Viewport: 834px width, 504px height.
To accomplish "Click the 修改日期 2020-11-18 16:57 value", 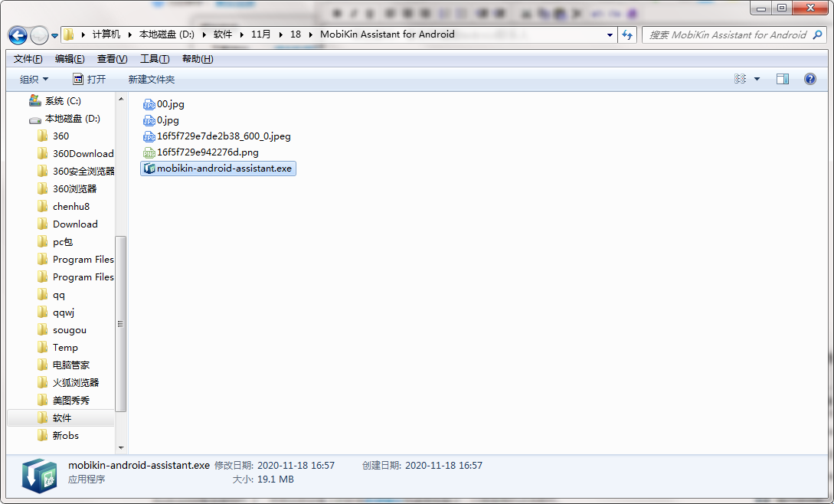I will pos(296,466).
